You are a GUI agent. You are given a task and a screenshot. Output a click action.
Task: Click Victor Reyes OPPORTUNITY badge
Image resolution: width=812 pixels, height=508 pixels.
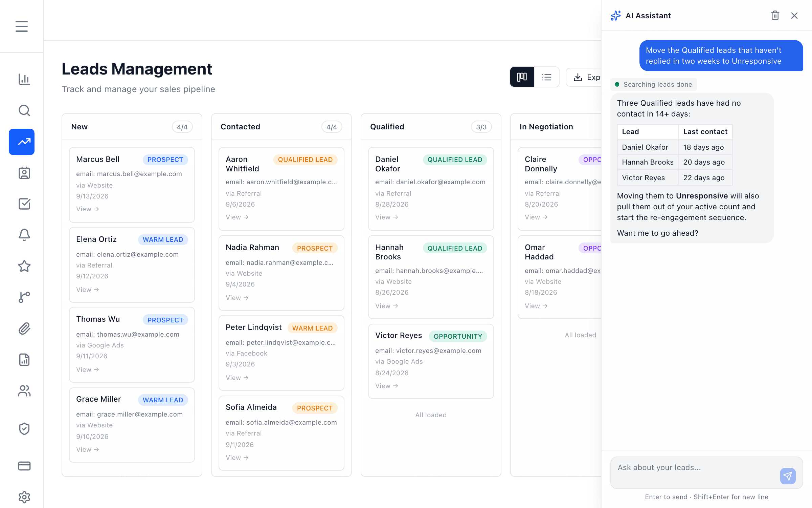click(458, 336)
